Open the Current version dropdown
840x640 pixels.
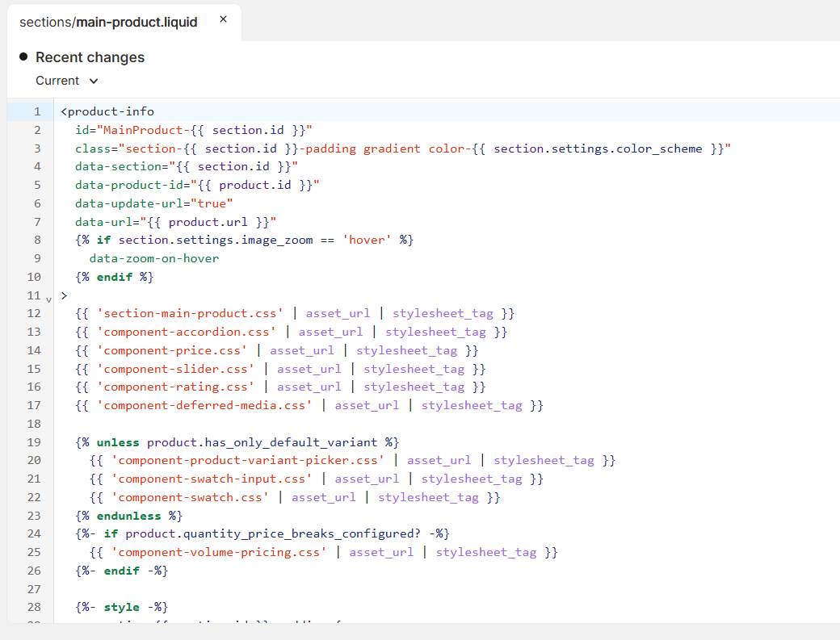coord(67,81)
